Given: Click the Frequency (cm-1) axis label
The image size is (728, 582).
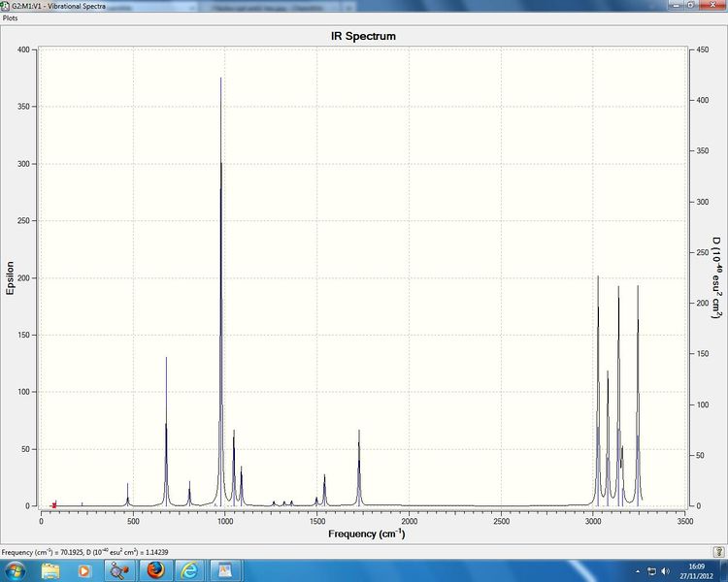Looking at the screenshot, I should point(366,534).
